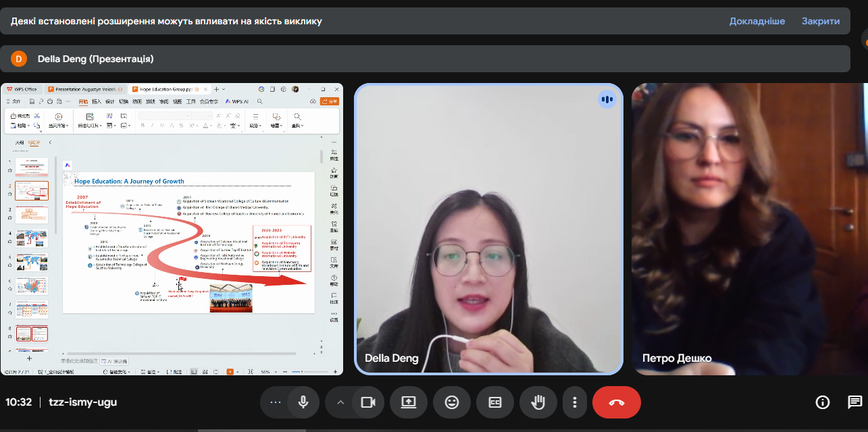Select the Hope Education Group.ppt tab
This screenshot has height=432, width=868.
coord(169,89)
